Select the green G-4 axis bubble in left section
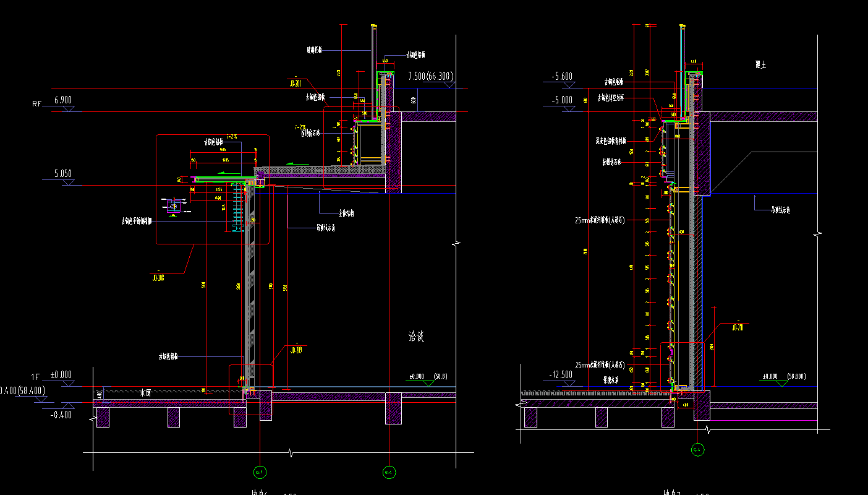Screen dimensions: 868x495 (x=389, y=473)
